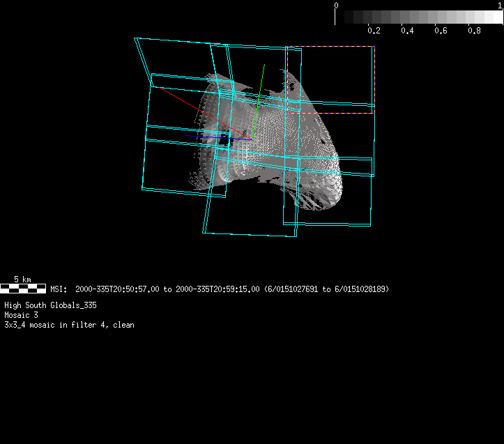Click the "High South Globals_335" label
Image resolution: width=504 pixels, height=444 pixels.
(50, 305)
